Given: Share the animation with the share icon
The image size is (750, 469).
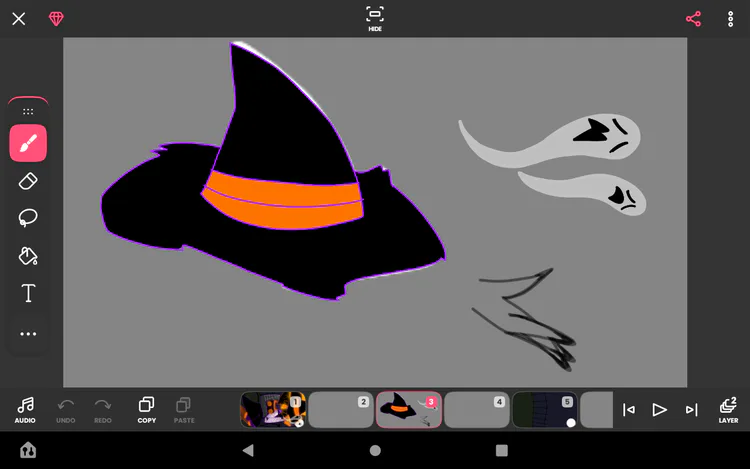Looking at the screenshot, I should pyautogui.click(x=693, y=19).
